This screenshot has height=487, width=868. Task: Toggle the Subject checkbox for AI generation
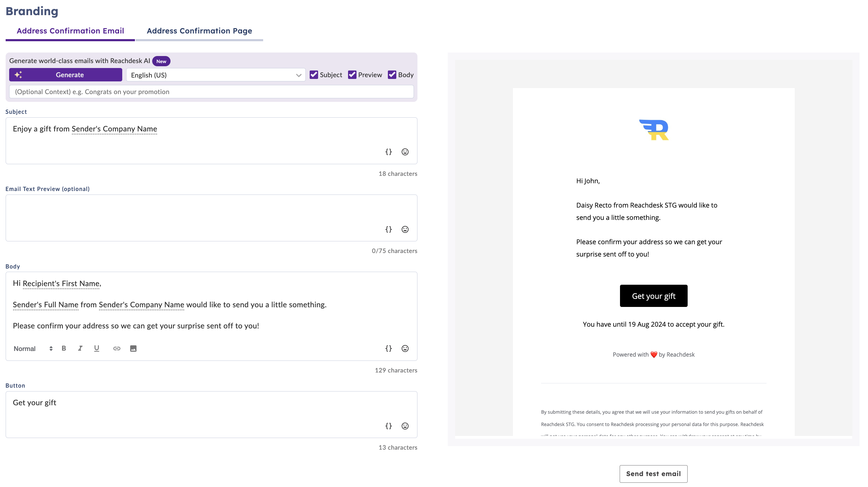(314, 75)
